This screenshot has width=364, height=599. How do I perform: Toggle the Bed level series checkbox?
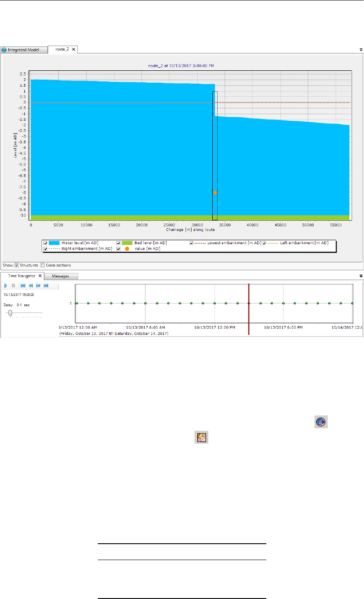119,243
